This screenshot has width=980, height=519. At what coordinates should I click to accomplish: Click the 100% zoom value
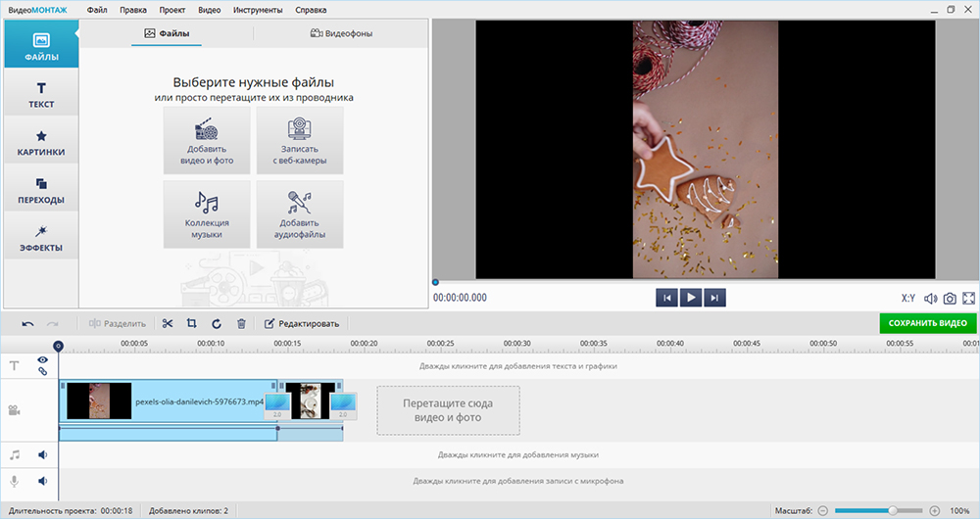[x=959, y=511]
